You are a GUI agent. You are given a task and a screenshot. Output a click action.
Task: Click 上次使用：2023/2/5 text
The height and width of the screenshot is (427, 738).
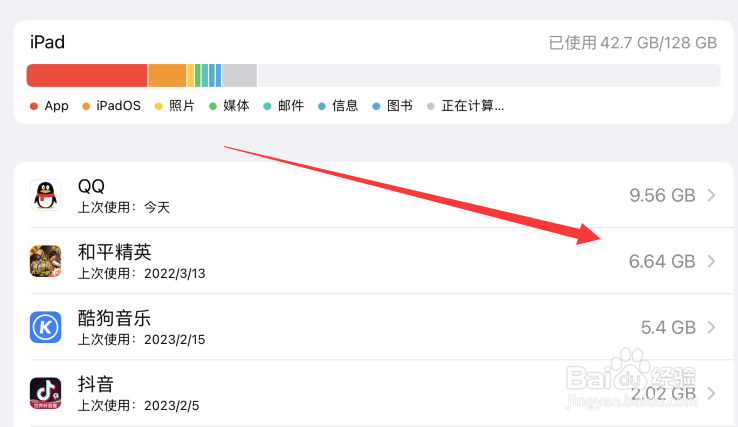tap(138, 405)
